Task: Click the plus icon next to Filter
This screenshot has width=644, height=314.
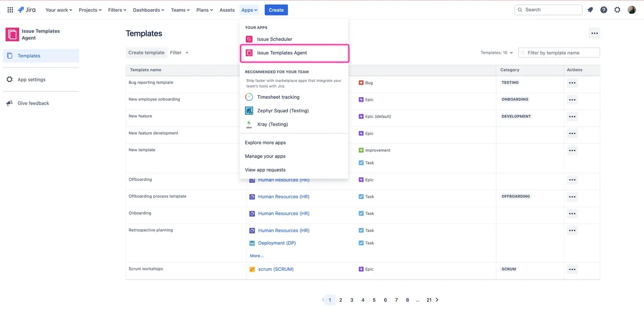Action: pos(187,53)
